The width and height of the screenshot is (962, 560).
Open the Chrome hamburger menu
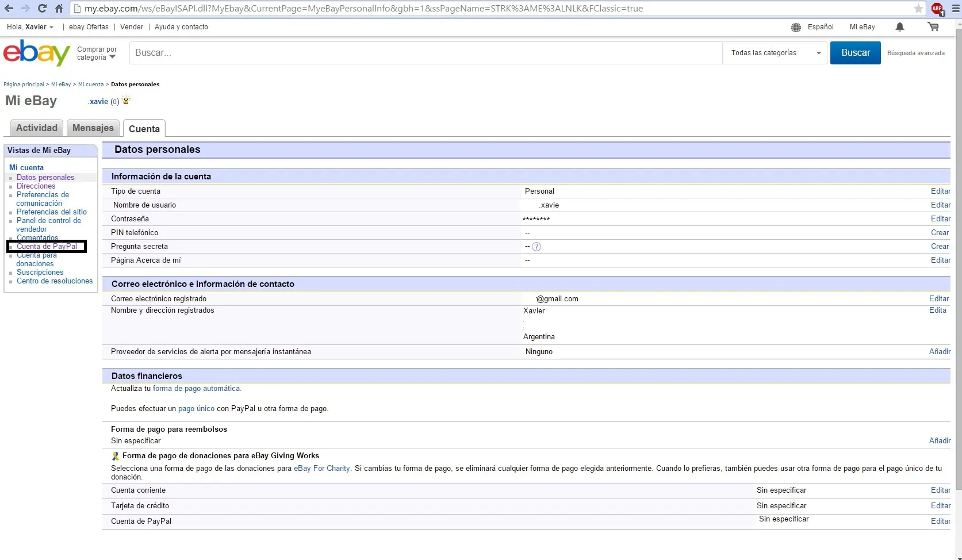click(x=956, y=9)
